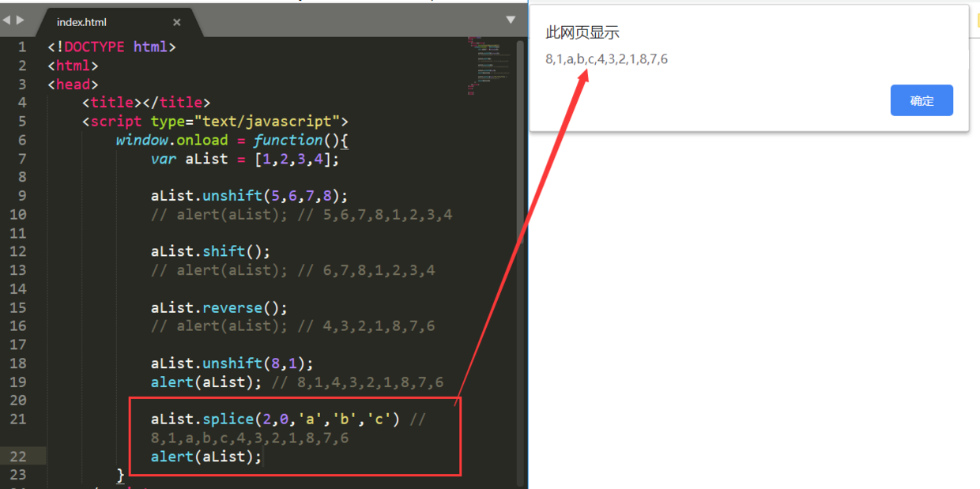Click the <title></title> line
The width and height of the screenshot is (980, 489).
coord(146,103)
